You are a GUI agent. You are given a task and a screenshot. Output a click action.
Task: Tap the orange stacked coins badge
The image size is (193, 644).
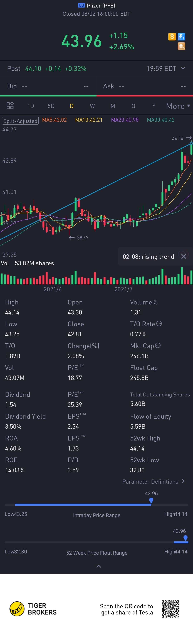coord(182,46)
